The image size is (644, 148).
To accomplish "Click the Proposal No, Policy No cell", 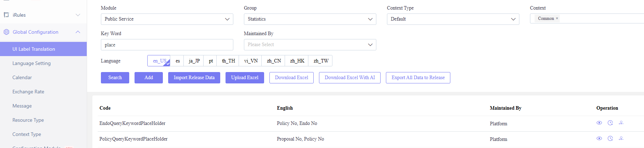I will (x=301, y=139).
